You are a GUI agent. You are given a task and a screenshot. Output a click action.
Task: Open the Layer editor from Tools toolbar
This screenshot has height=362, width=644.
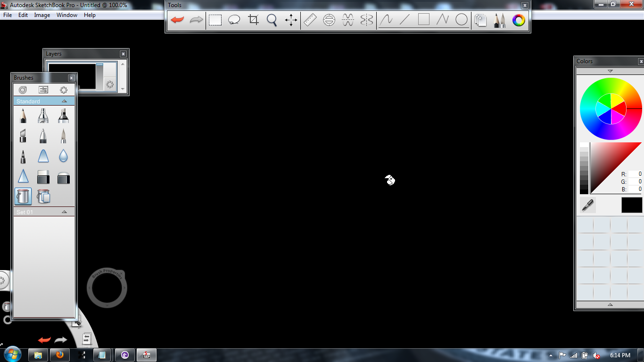[481, 20]
